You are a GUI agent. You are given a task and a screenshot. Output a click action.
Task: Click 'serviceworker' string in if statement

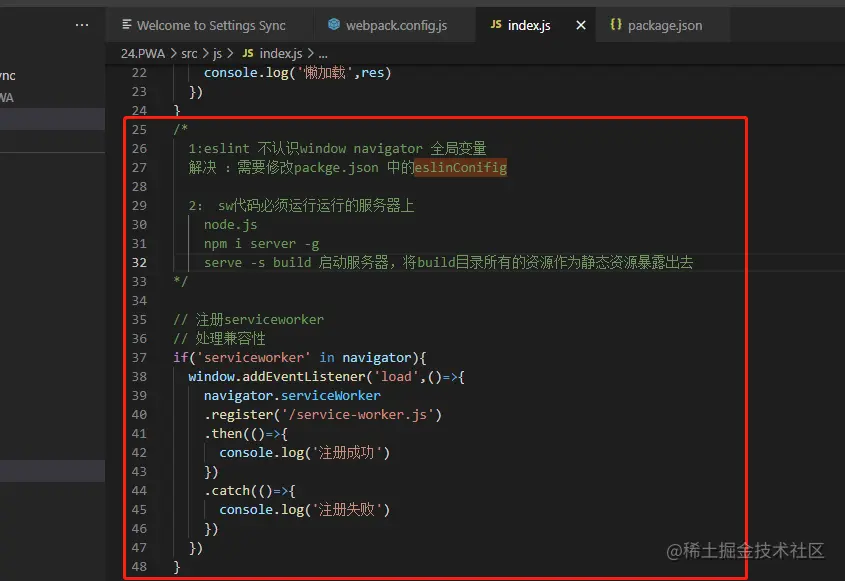pos(253,357)
